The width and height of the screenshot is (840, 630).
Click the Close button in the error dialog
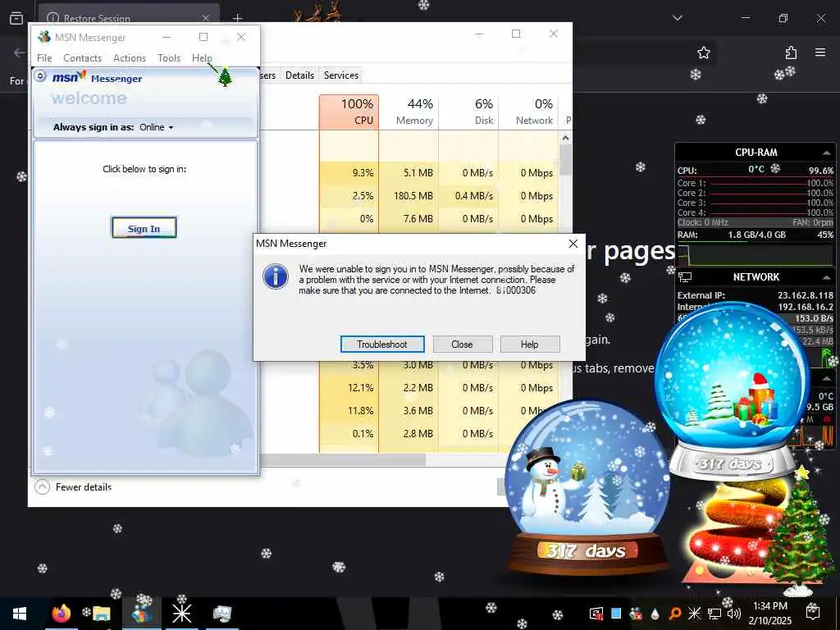(463, 344)
